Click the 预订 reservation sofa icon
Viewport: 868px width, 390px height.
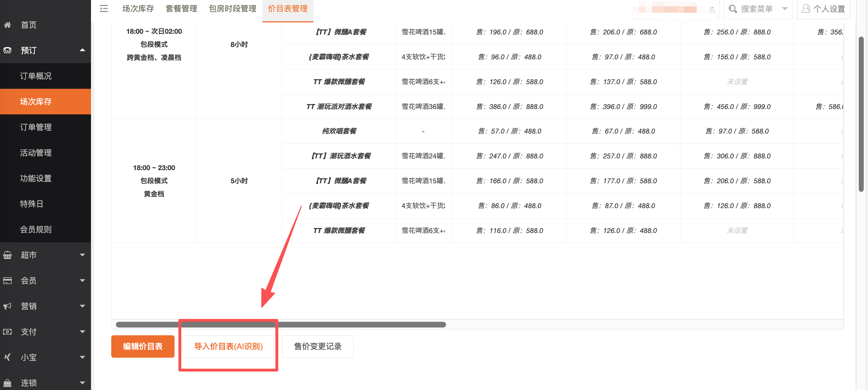pyautogui.click(x=7, y=50)
